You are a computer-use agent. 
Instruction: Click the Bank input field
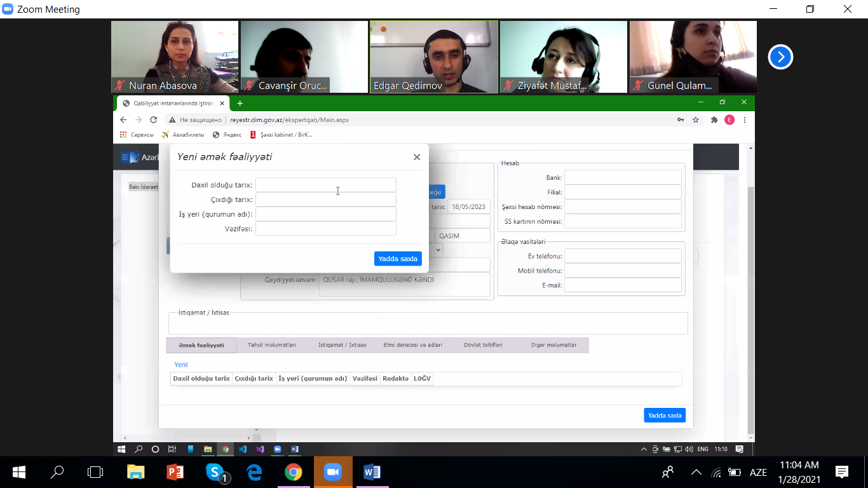click(623, 178)
